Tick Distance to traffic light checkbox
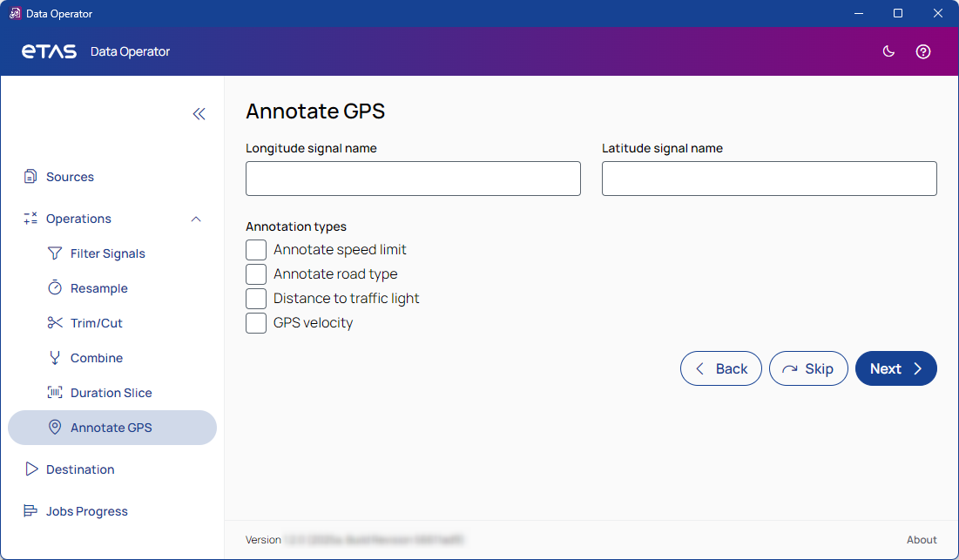Image resolution: width=959 pixels, height=560 pixels. [256, 299]
